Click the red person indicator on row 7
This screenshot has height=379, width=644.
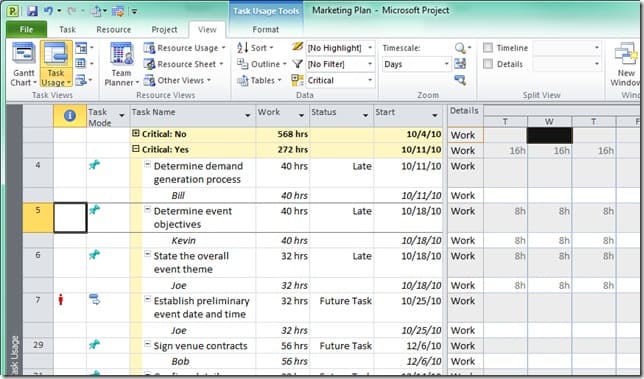[x=61, y=300]
